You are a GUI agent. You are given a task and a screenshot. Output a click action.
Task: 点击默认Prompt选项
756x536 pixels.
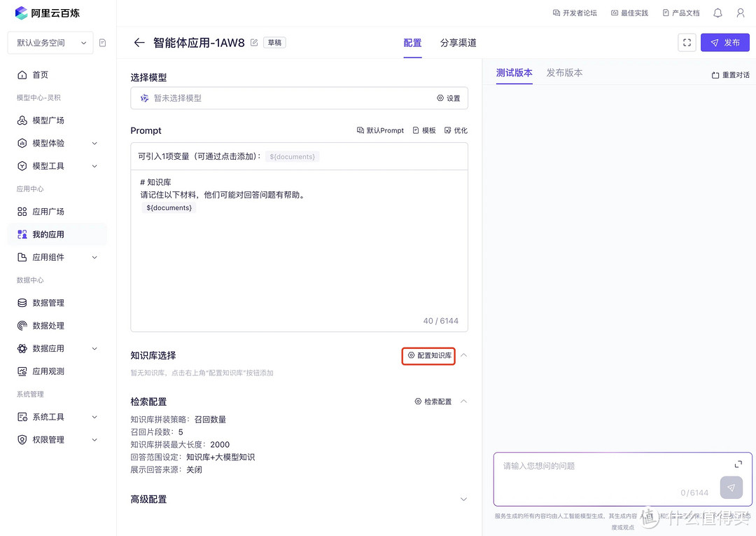380,130
